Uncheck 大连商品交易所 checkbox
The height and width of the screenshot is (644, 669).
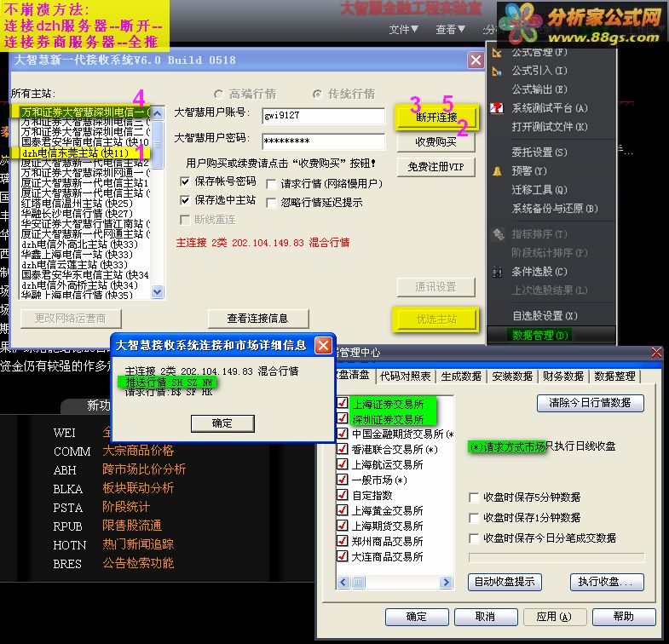343,556
